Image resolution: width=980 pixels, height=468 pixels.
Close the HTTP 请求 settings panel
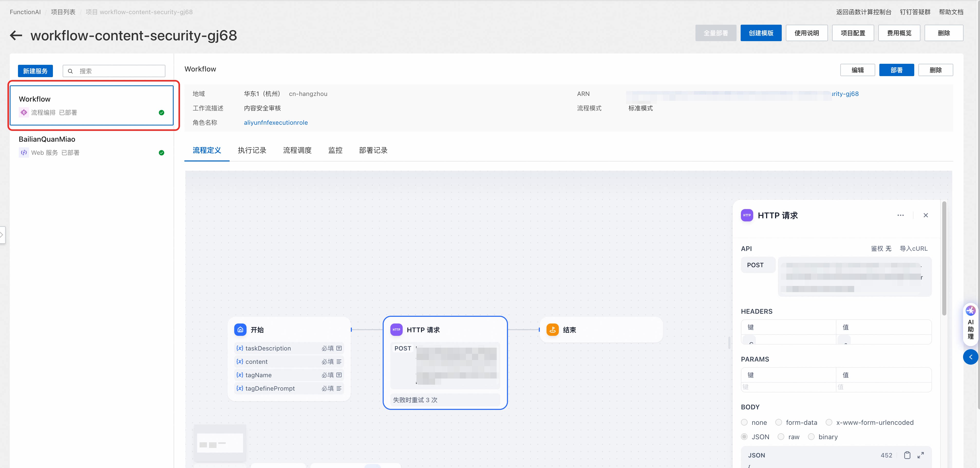point(926,215)
